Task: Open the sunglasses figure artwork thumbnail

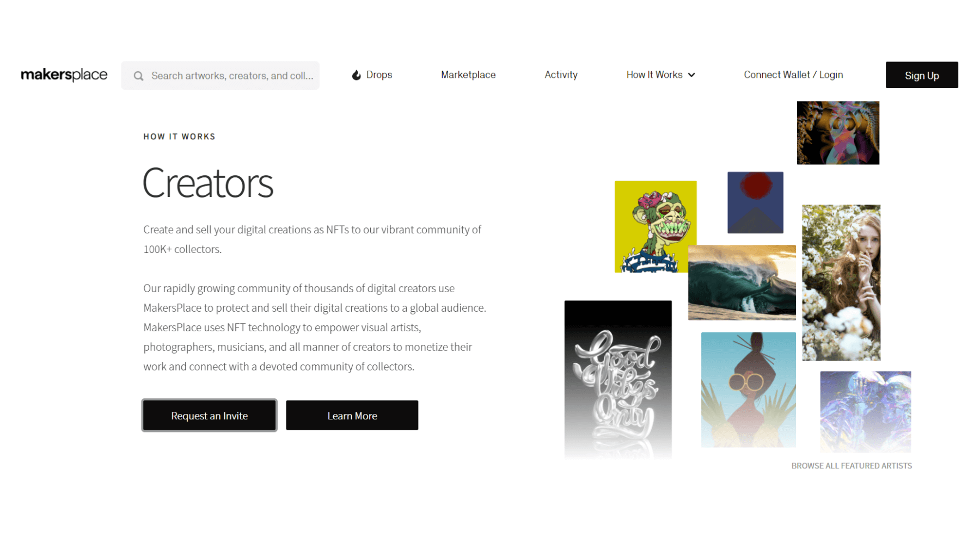Action: coord(749,390)
